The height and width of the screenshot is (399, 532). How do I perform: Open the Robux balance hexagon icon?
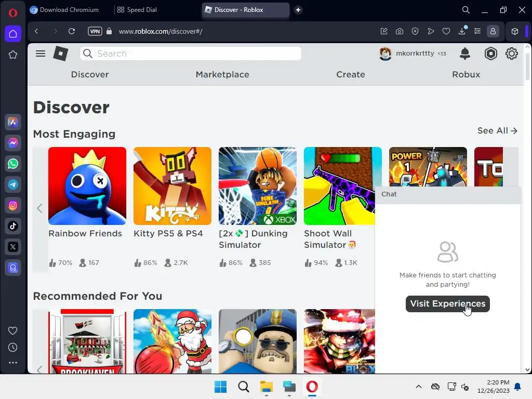(490, 54)
